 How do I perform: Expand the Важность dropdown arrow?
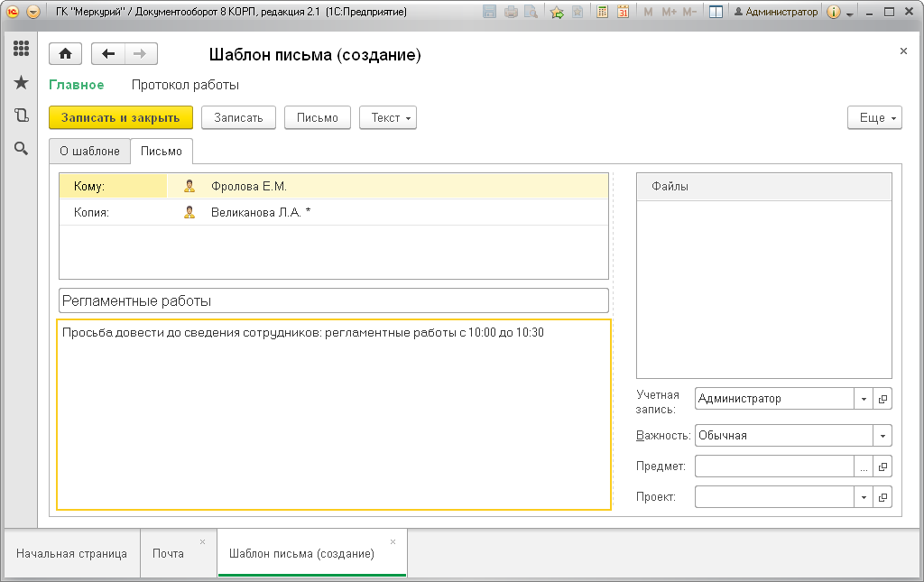(x=882, y=436)
